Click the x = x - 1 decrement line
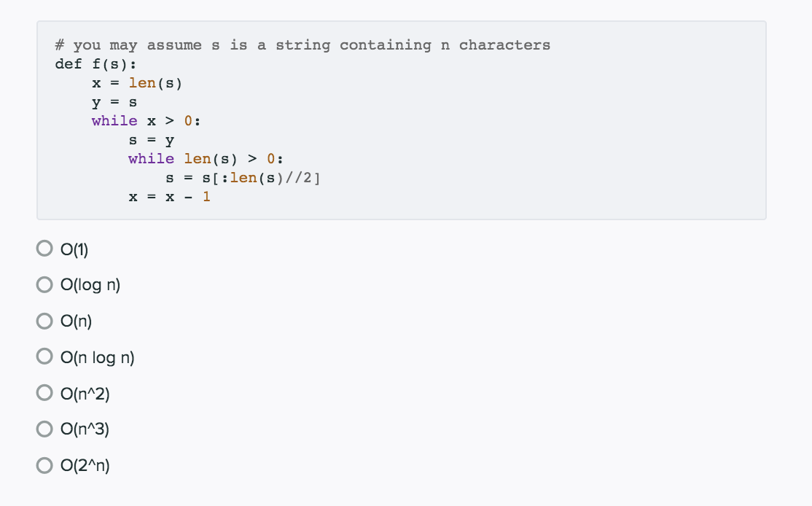 click(168, 196)
